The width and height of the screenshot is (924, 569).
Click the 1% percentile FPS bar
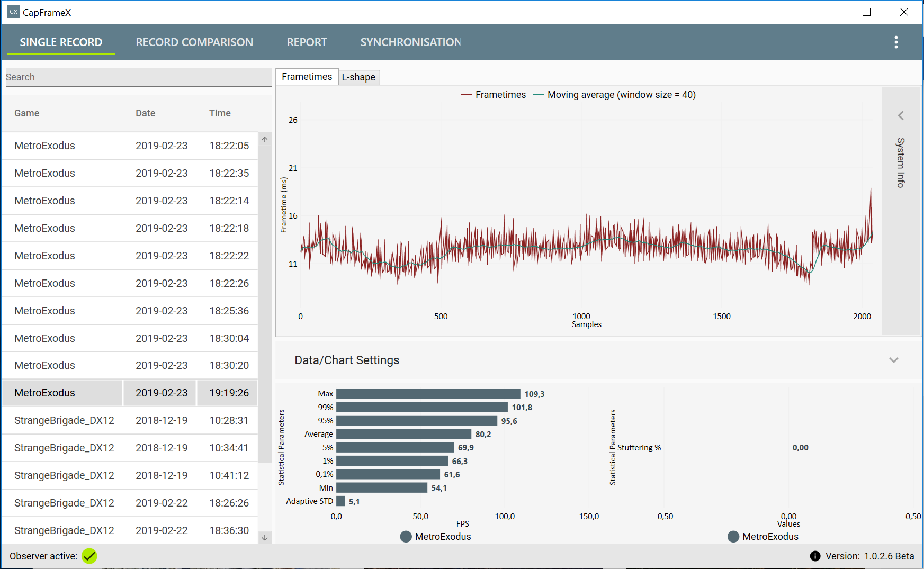point(392,461)
